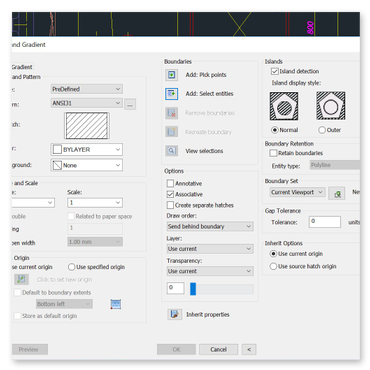Select the Outer radio button
Viewport: 370px width, 370px height.
(x=322, y=130)
